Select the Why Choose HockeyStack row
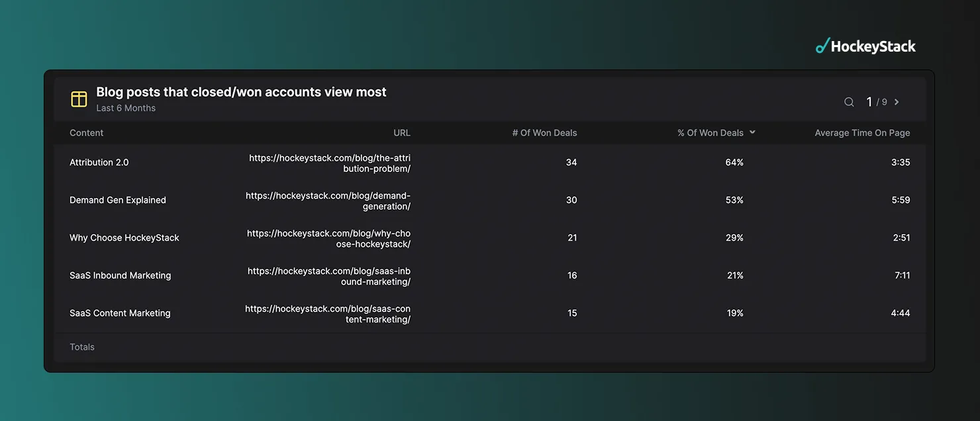 [490, 238]
